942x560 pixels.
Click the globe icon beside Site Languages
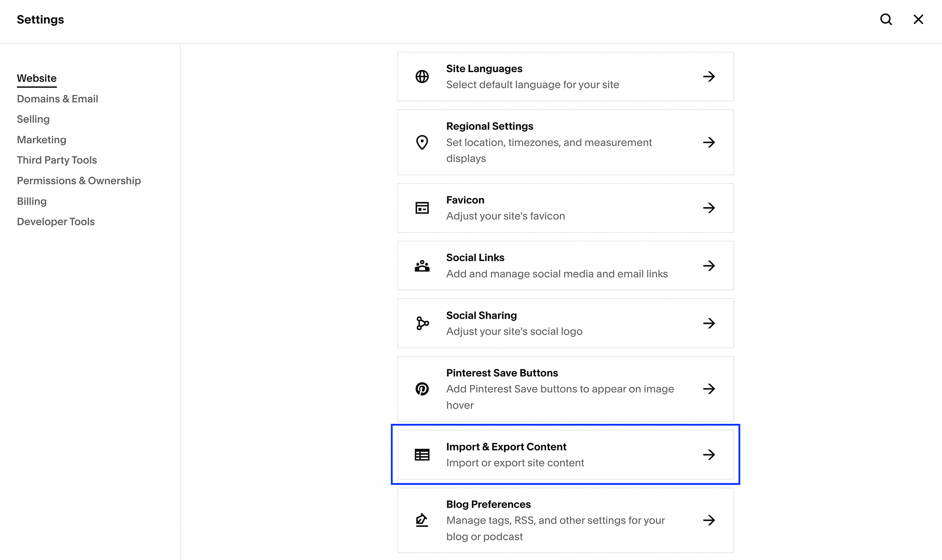pyautogui.click(x=422, y=76)
